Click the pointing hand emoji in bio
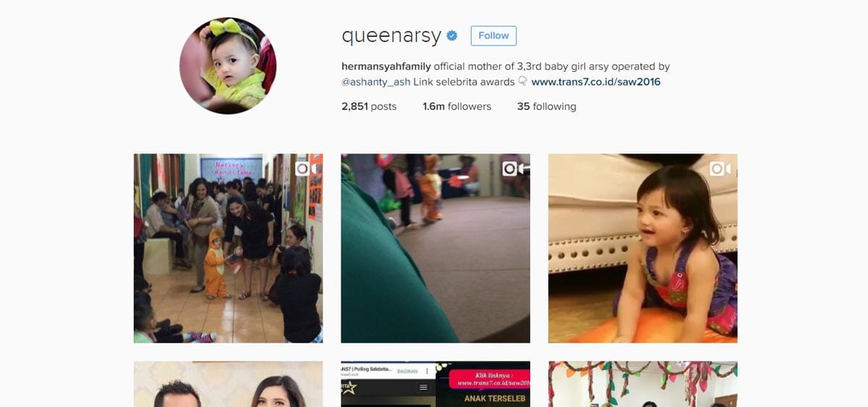The height and width of the screenshot is (407, 868). pyautogui.click(x=523, y=82)
